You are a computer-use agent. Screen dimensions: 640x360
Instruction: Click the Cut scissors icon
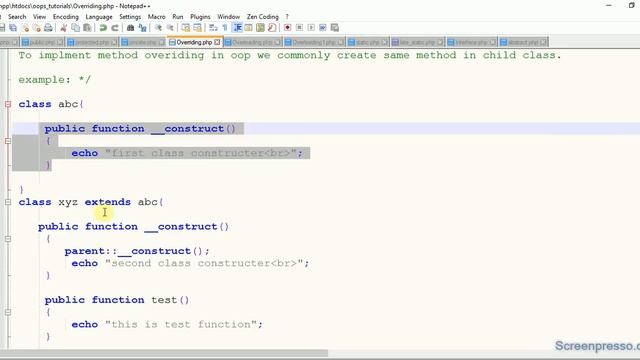(x=63, y=28)
